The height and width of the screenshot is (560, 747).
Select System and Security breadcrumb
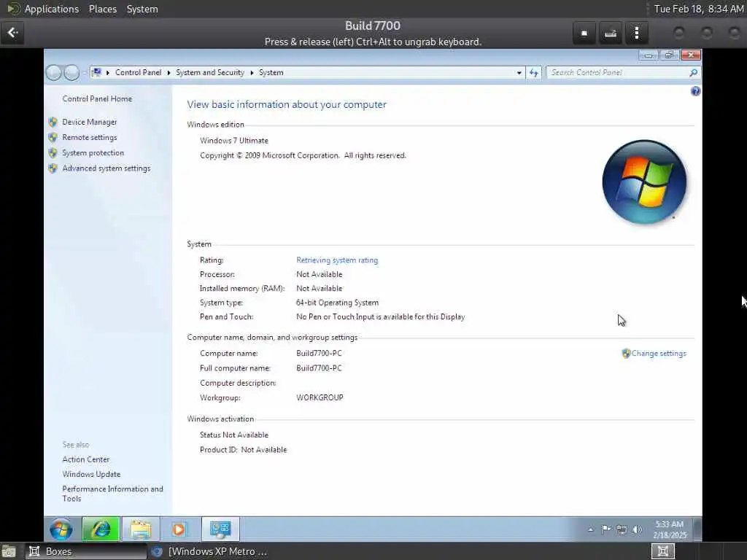pyautogui.click(x=209, y=72)
